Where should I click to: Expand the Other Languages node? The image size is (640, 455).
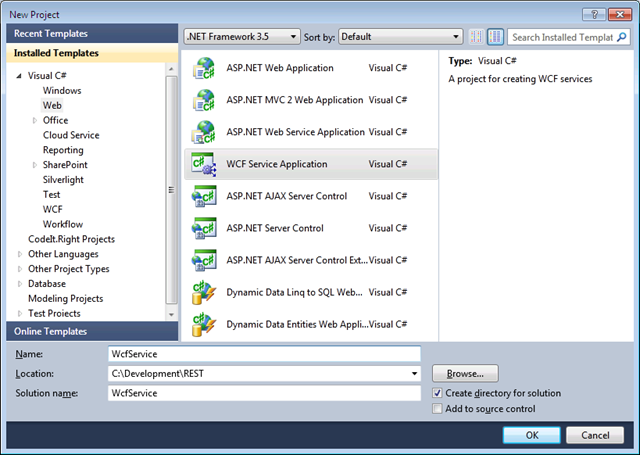[20, 254]
